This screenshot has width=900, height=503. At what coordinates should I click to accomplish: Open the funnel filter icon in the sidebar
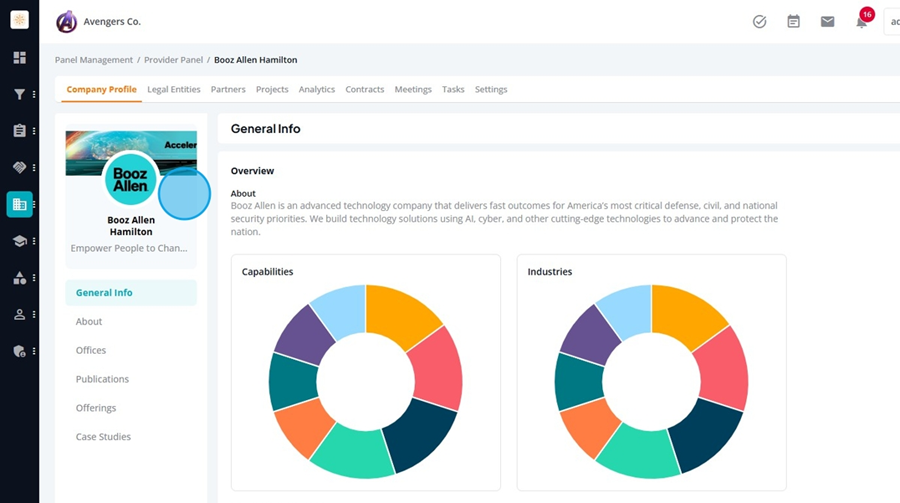pyautogui.click(x=20, y=94)
